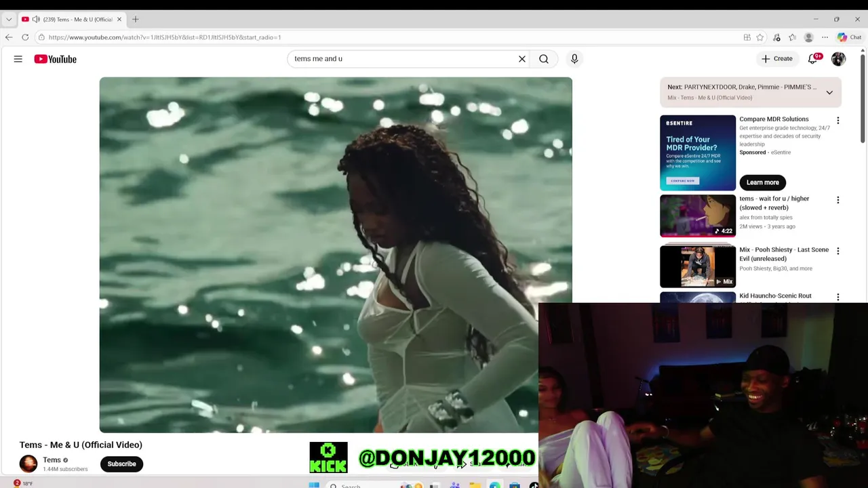Go to YouTube home via logo
This screenshot has width=868, height=488.
[56, 59]
